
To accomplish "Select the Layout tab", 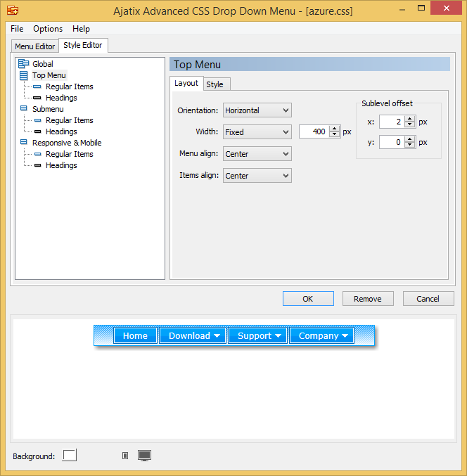I will point(186,83).
